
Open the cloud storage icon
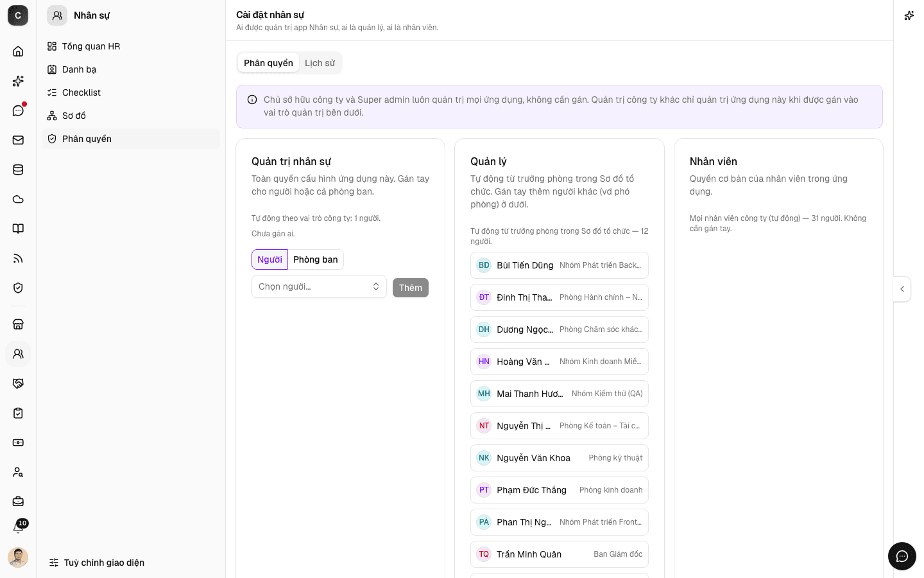point(18,199)
